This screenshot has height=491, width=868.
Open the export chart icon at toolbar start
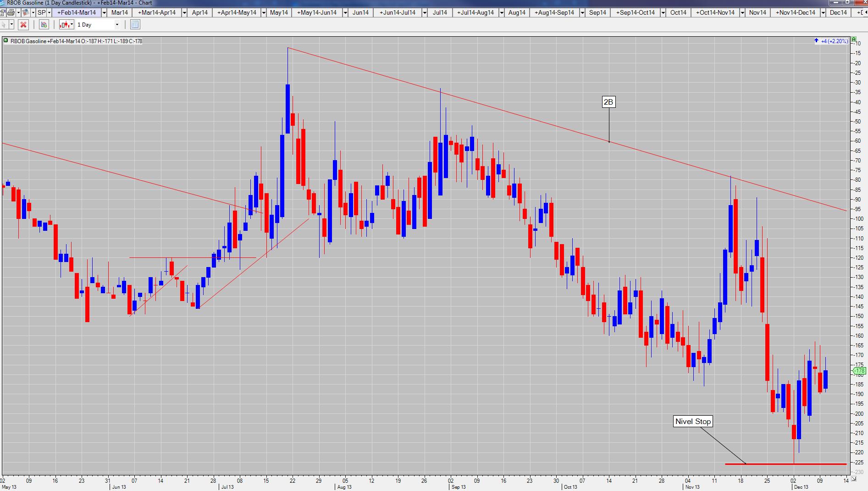click(x=3, y=12)
